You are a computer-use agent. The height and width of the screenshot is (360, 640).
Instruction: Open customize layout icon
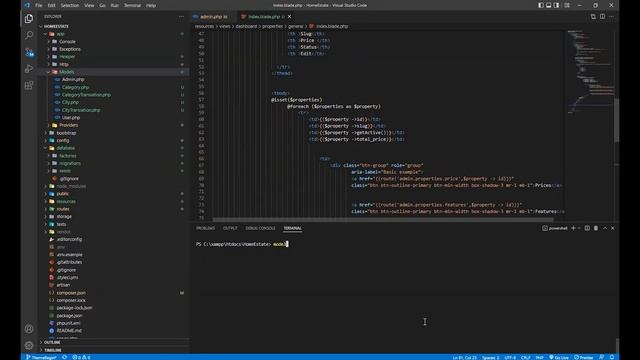coord(567,5)
